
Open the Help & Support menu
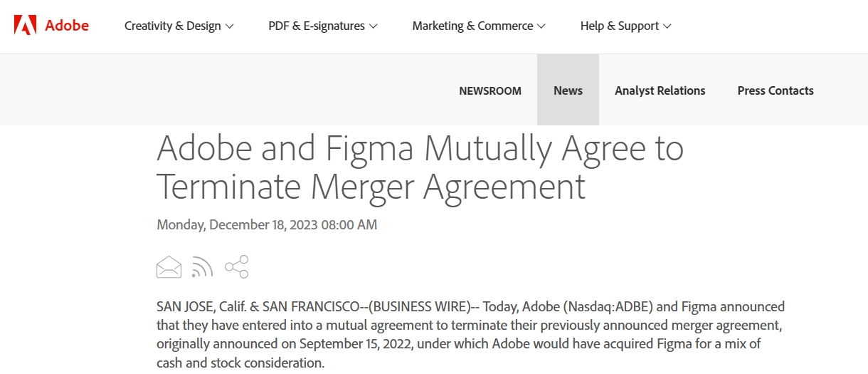(x=619, y=26)
